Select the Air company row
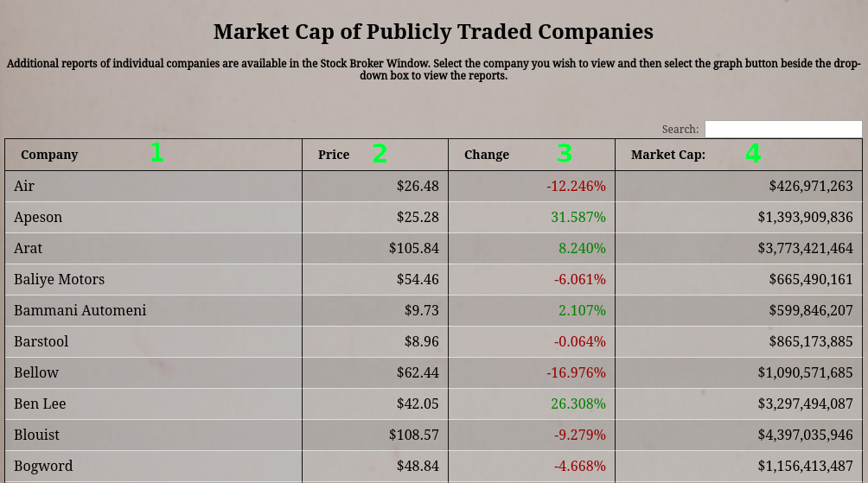This screenshot has width=868, height=483. point(24,186)
